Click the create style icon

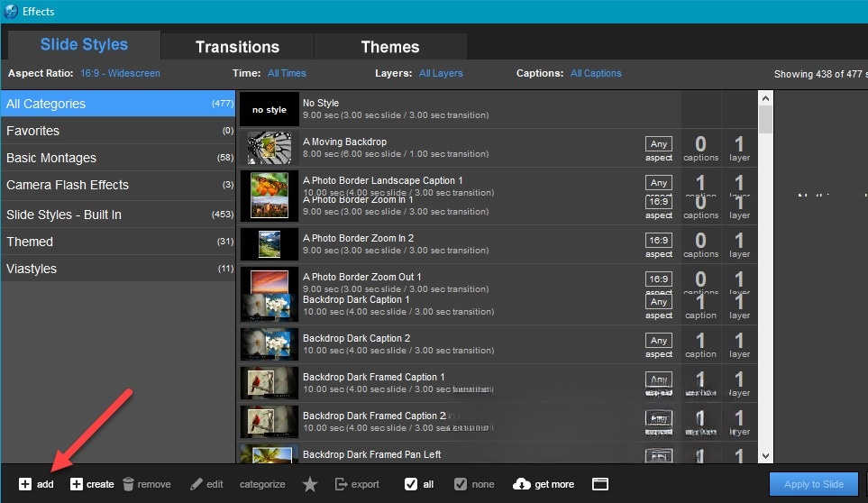tap(77, 484)
